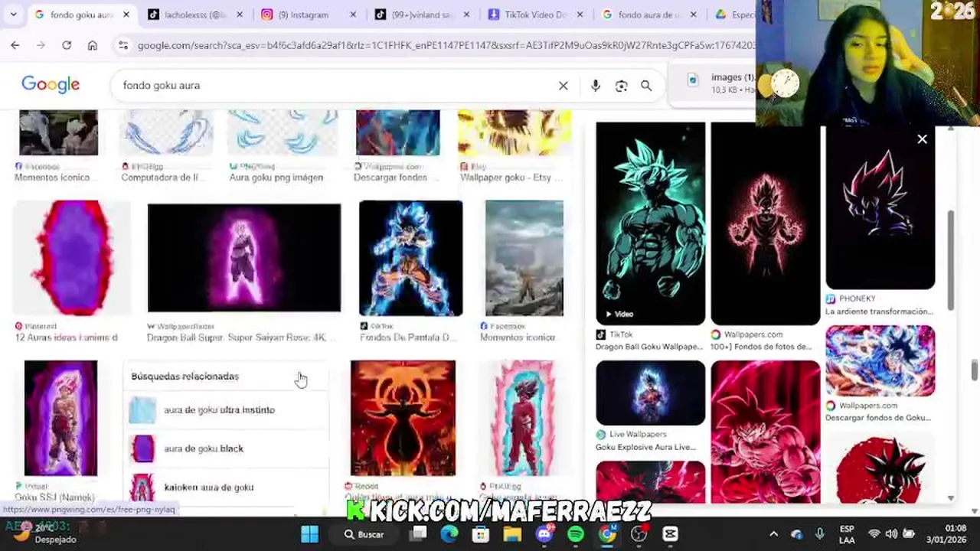Viewport: 980px width, 551px height.
Task: Open volume tray speaker icon
Action: tap(891, 534)
